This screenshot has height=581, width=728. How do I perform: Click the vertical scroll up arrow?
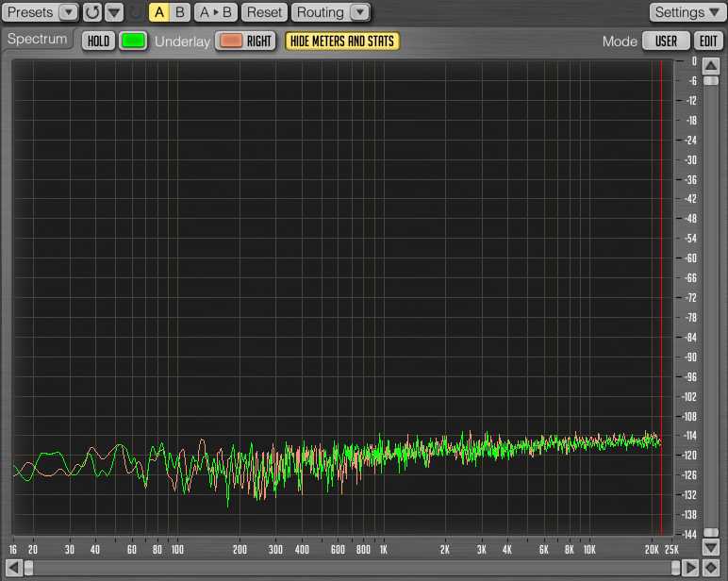[x=711, y=66]
